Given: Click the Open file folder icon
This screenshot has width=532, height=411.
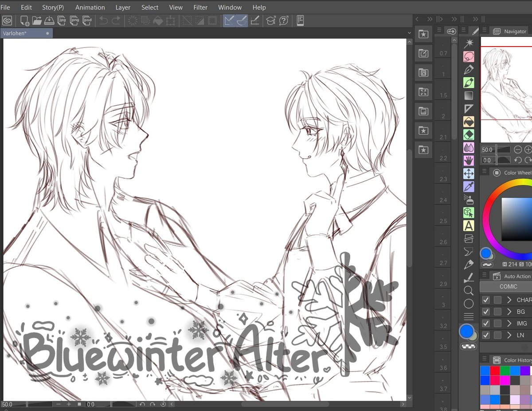Looking at the screenshot, I should coord(37,20).
